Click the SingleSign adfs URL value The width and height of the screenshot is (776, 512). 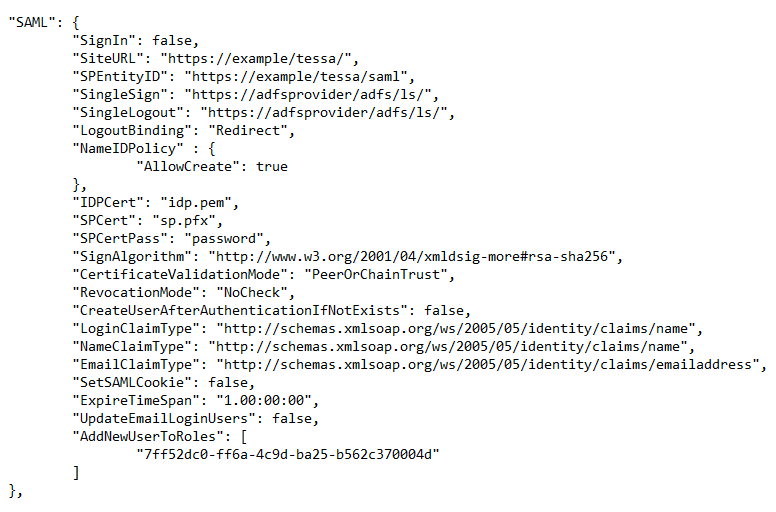[x=307, y=94]
